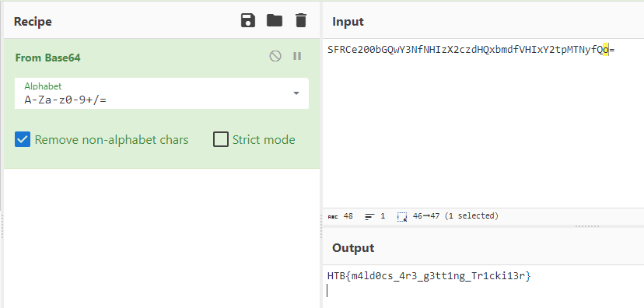Toggle Remove non-alphabet chars checkbox
The height and width of the screenshot is (308, 644).
click(23, 140)
